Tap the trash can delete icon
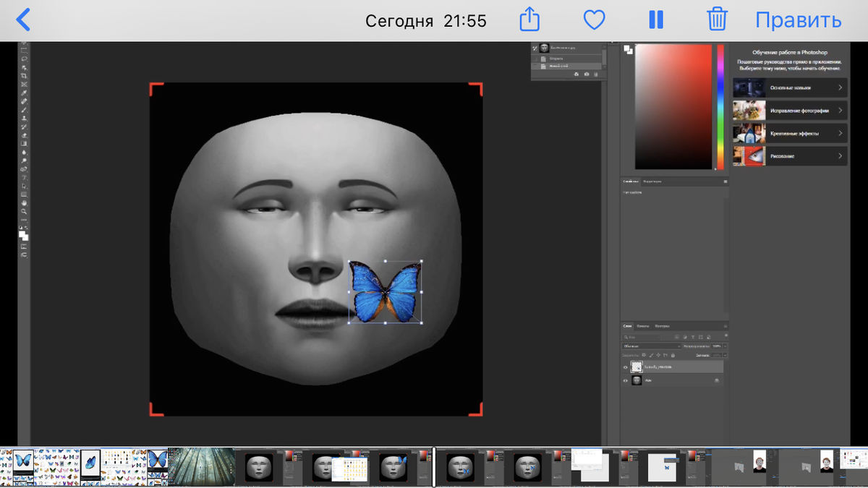Screen dimensions: 868x488 pos(717,20)
